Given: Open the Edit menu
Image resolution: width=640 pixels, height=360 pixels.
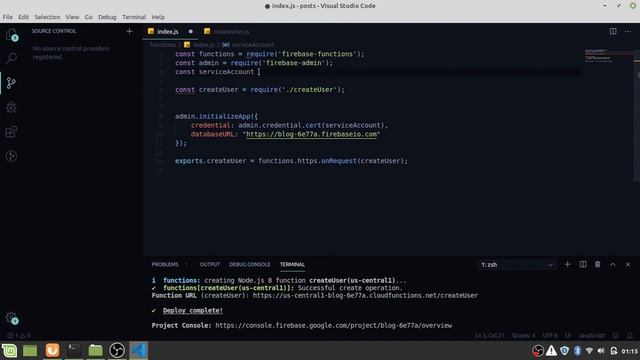Looking at the screenshot, I should (x=23, y=17).
